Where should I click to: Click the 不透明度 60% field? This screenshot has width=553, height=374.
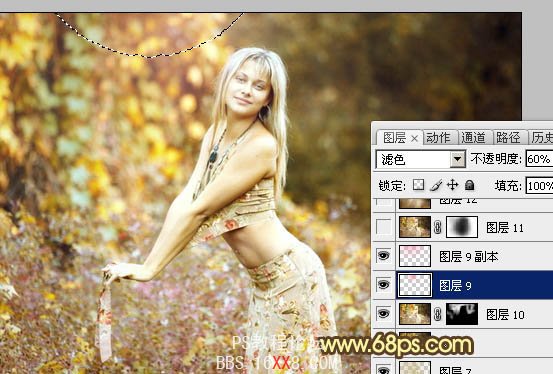539,159
